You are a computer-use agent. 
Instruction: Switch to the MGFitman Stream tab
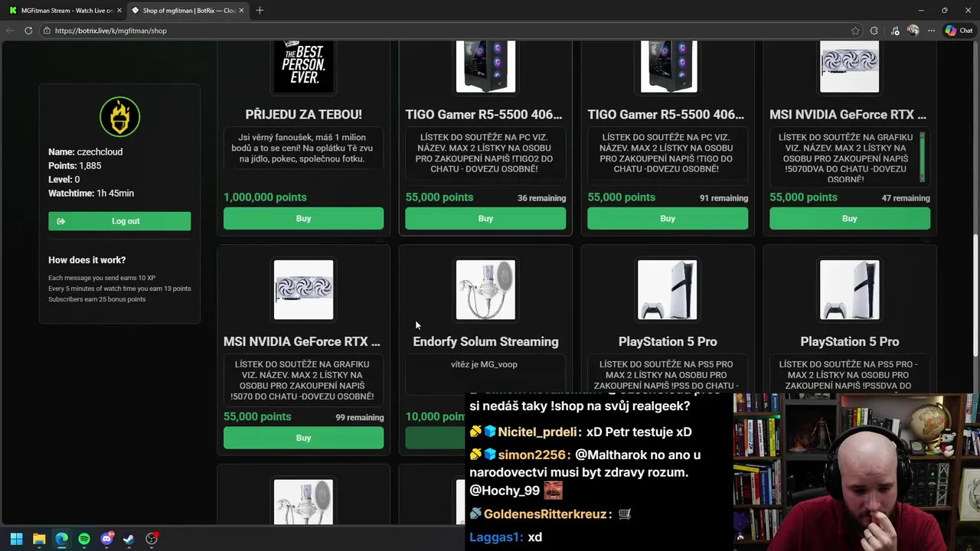[x=61, y=10]
